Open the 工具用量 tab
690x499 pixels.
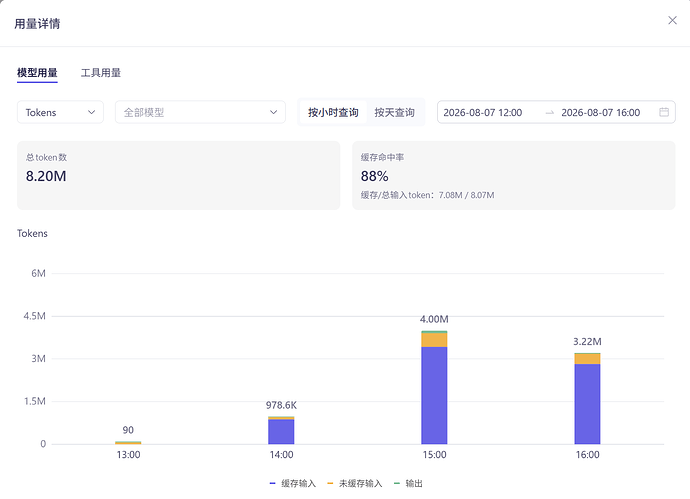(101, 73)
